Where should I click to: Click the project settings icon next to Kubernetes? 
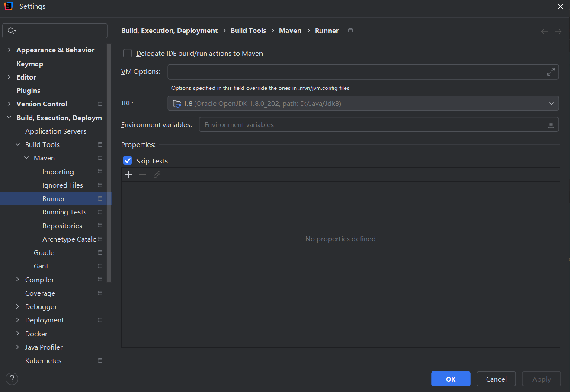(x=100, y=360)
